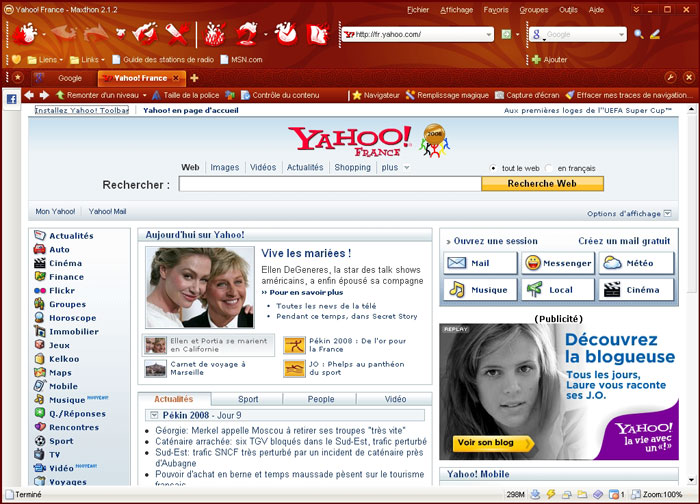This screenshot has width=700, height=504.
Task: Open the Favoris menu
Action: pyautogui.click(x=496, y=10)
